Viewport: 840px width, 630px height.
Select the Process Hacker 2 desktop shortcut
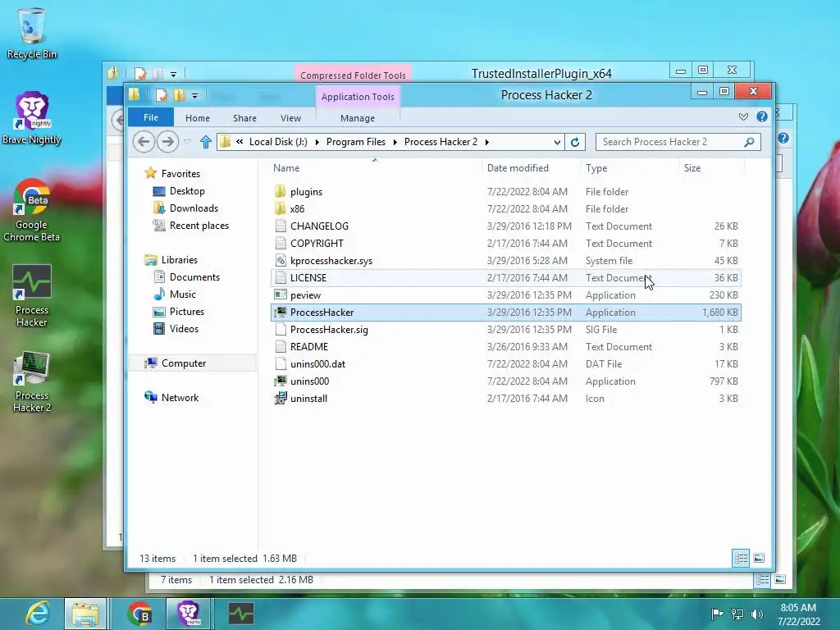32,381
